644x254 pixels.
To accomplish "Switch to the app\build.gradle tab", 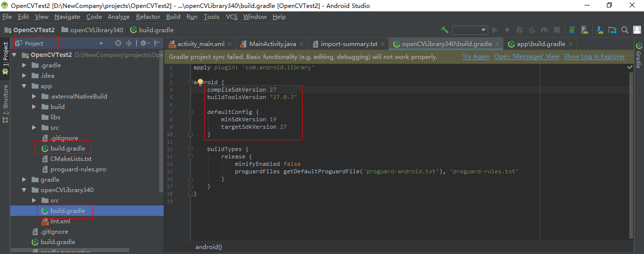I will 540,44.
